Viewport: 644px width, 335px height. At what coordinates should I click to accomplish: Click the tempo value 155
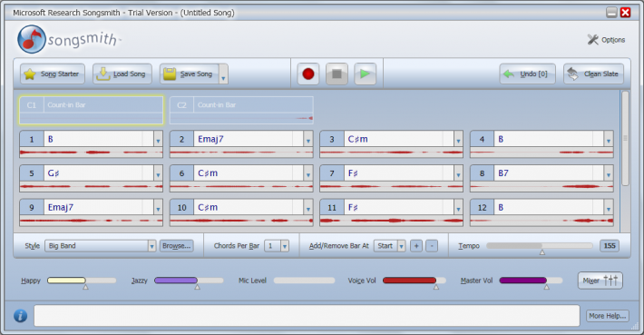[610, 246]
